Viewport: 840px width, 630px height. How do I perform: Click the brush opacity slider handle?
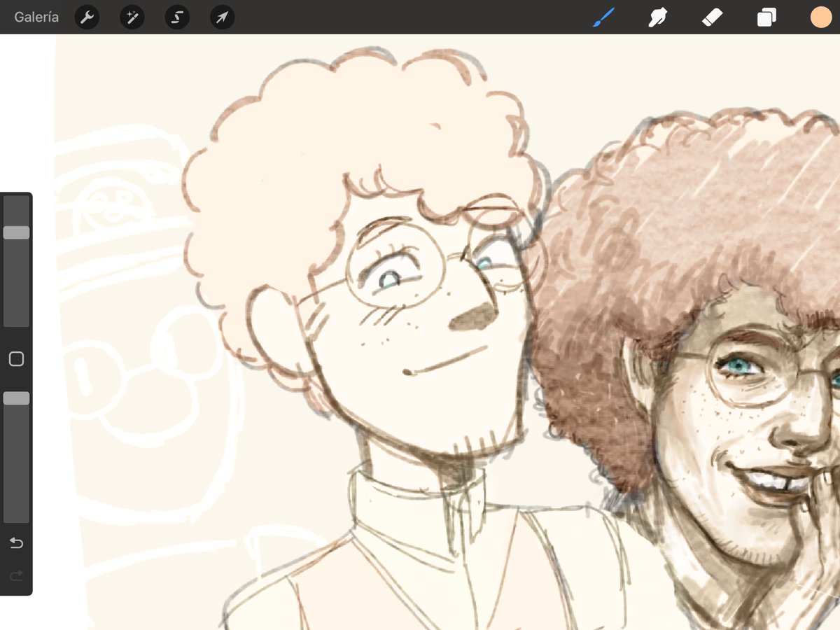pyautogui.click(x=16, y=398)
